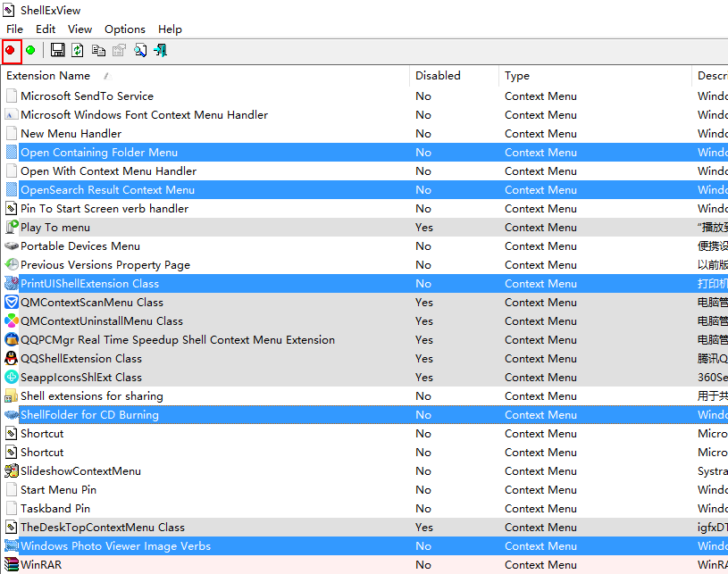Screen dimensions: 728x574
Task: Click the SeappIconsShlExt Class icon
Action: pyautogui.click(x=11, y=378)
